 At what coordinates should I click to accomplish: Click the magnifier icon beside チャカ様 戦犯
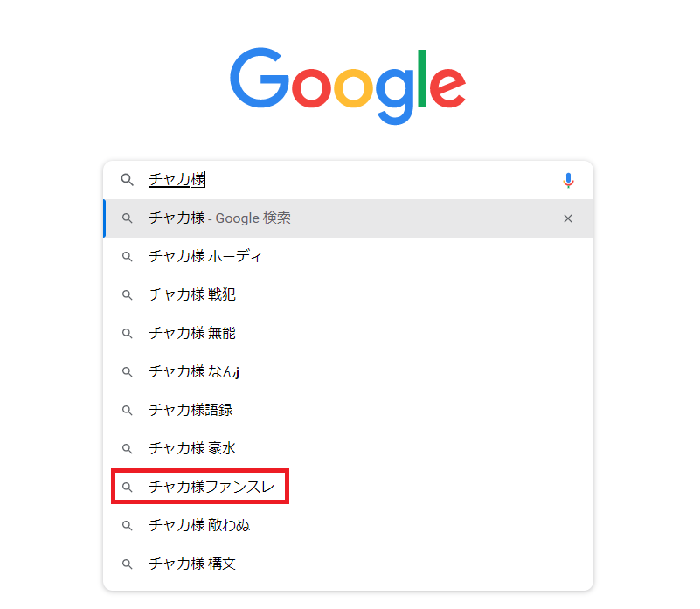click(x=128, y=295)
